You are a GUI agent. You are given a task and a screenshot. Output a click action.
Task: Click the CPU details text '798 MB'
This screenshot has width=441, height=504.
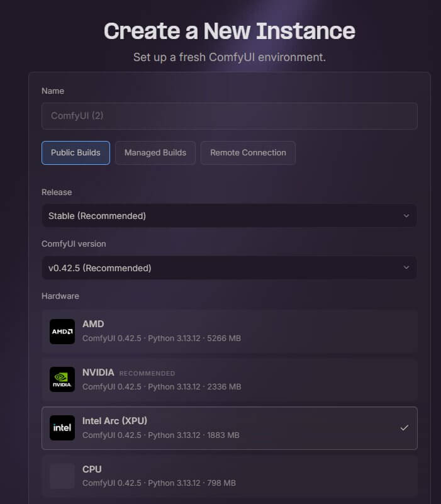click(x=221, y=483)
